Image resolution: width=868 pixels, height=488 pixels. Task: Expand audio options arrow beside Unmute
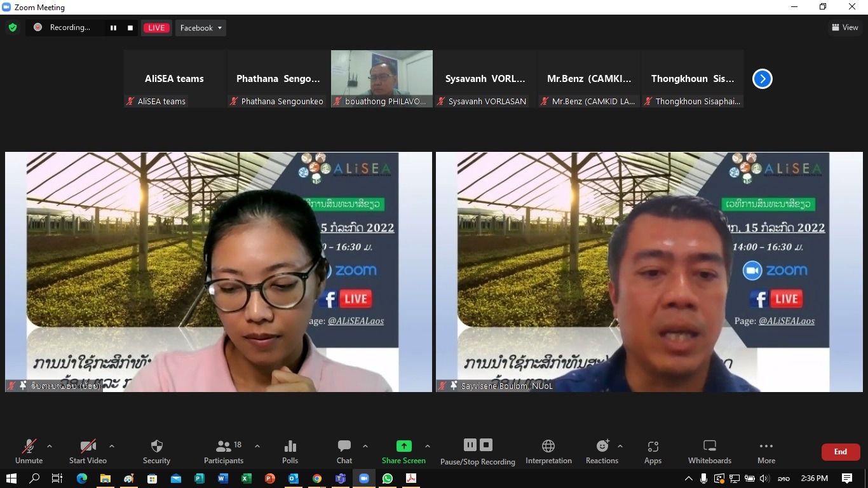50,446
